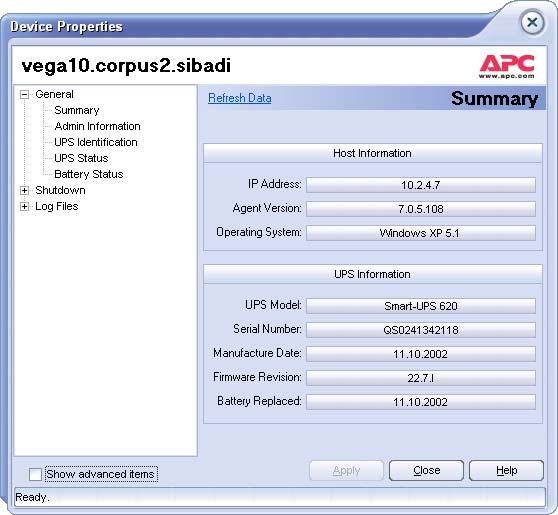The height and width of the screenshot is (515, 558).
Task: Open Admin Information page
Action: point(97,126)
